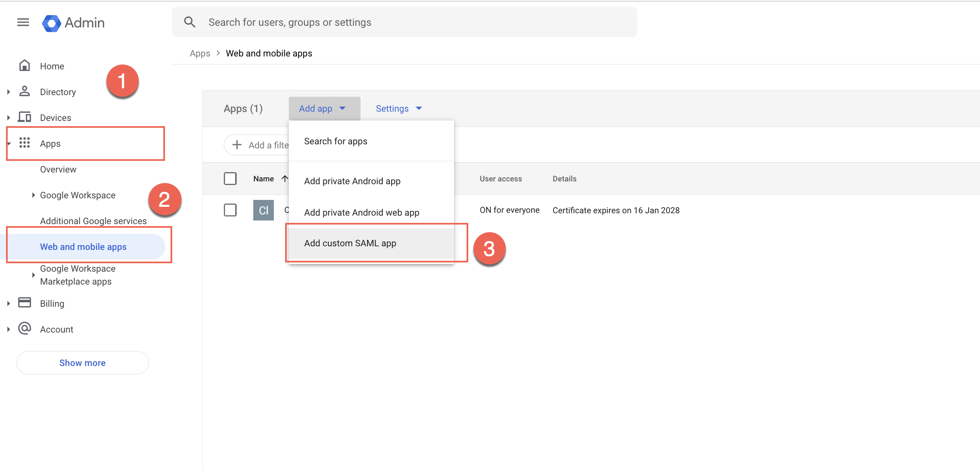980x470 pixels.
Task: Click the Directory person icon
Action: pyautogui.click(x=25, y=92)
